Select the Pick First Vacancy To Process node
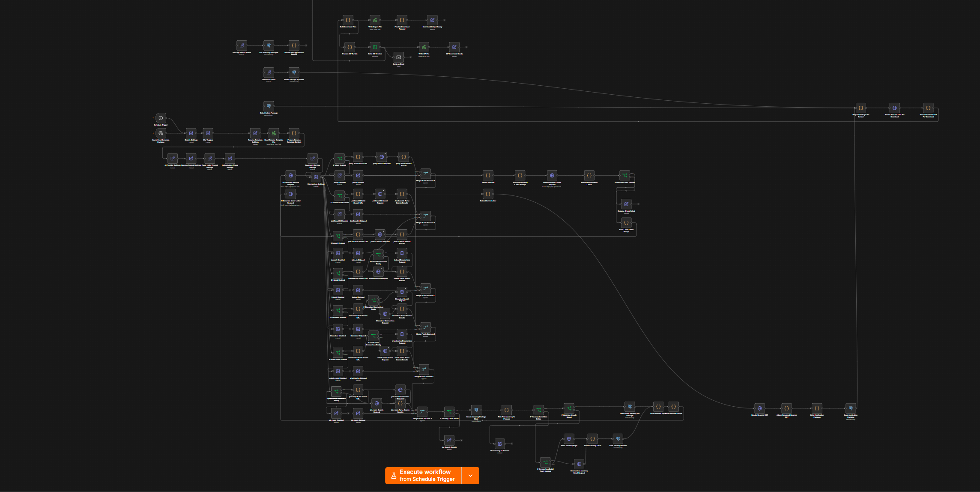 pos(506,410)
